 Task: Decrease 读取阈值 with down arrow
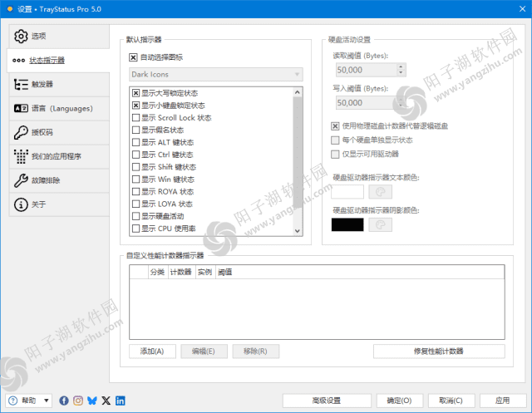point(401,72)
